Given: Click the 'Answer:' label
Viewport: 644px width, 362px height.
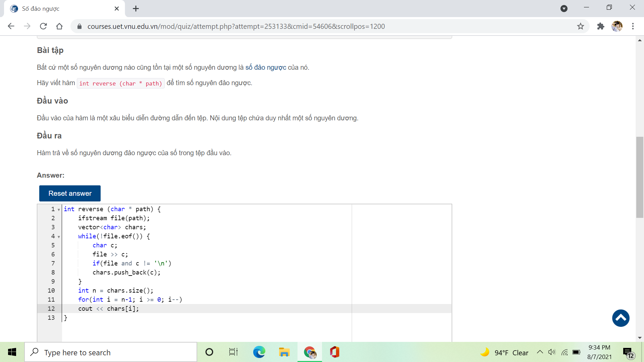Looking at the screenshot, I should (51, 175).
